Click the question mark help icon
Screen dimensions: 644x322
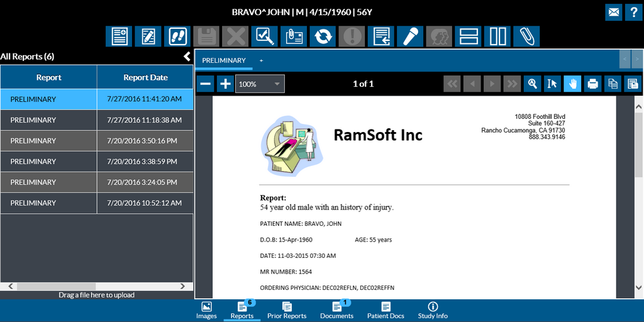(x=634, y=12)
